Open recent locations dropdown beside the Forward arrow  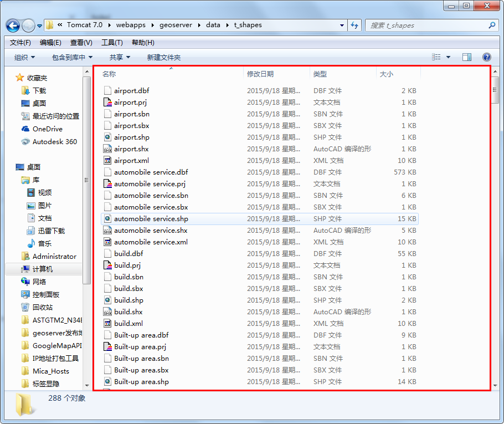pyautogui.click(x=39, y=25)
